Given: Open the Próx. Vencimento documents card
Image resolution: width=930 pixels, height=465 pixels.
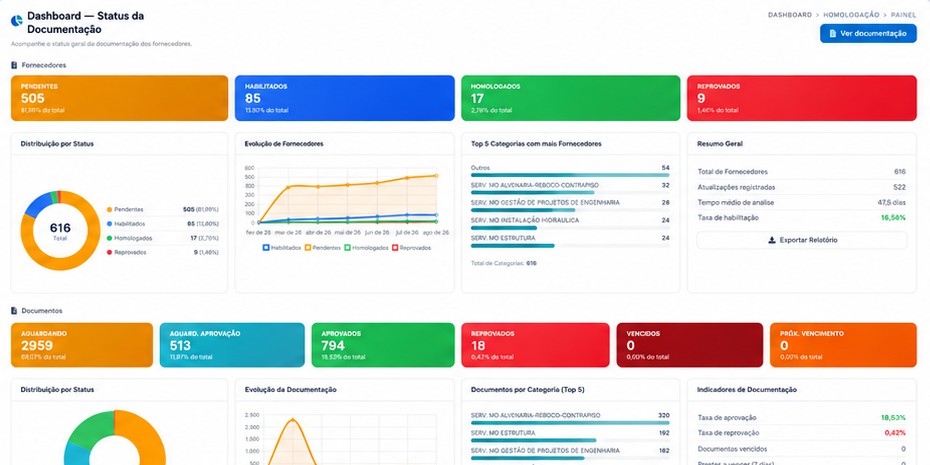Looking at the screenshot, I should pos(843,345).
